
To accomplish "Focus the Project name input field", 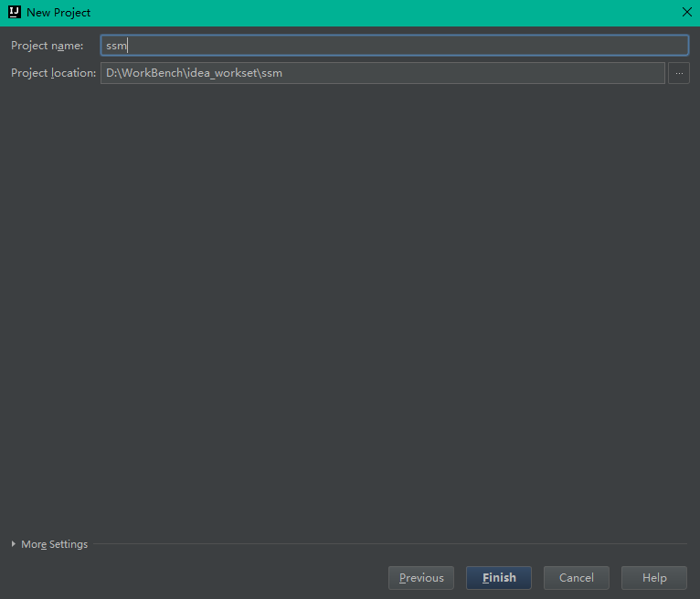I will pyautogui.click(x=395, y=46).
